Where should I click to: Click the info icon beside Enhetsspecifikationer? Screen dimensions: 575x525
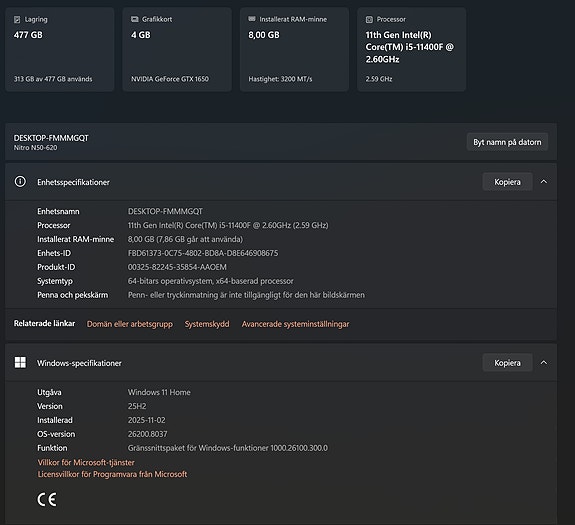point(20,181)
